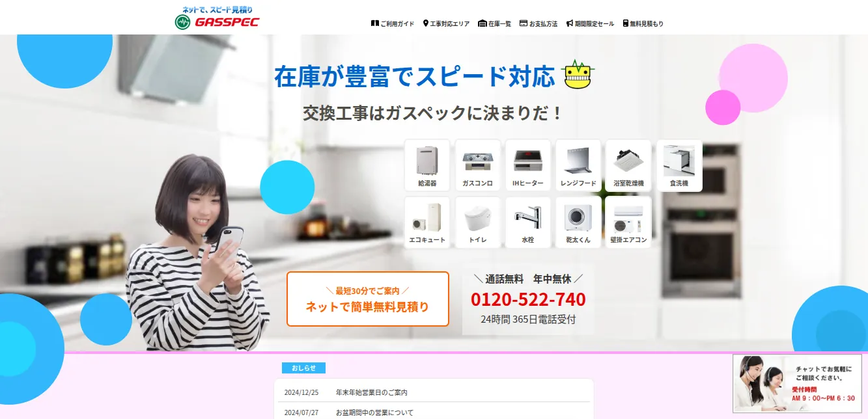This screenshot has height=419, width=868.
Task: Select the トイレ toilet icon
Action: (478, 223)
